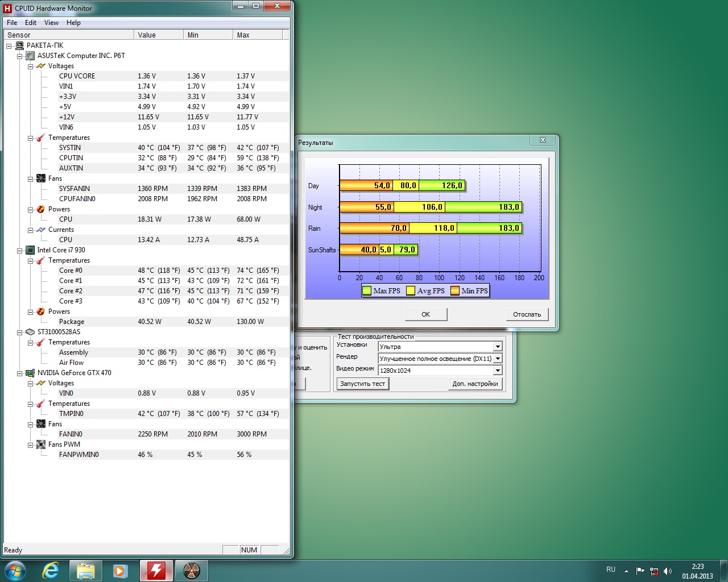Click the ST31000528AS hard drive icon
Image resolution: width=728 pixels, height=582 pixels.
pyautogui.click(x=30, y=332)
